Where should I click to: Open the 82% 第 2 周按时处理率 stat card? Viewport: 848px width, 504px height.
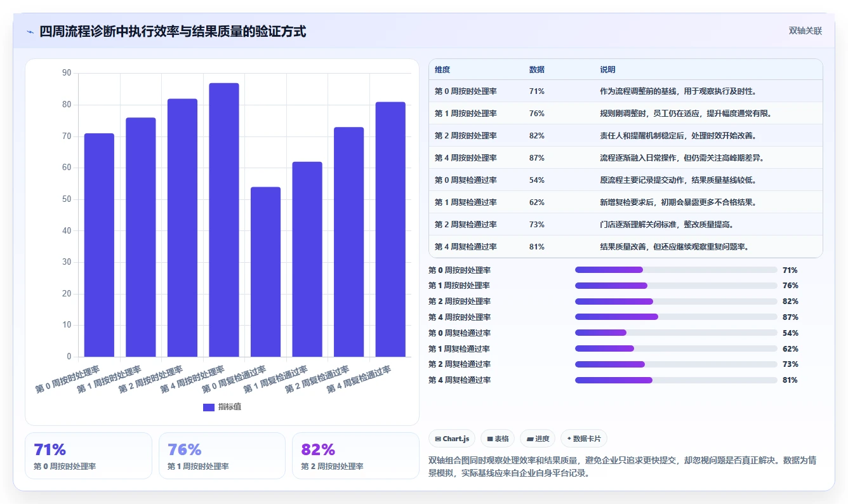click(355, 456)
